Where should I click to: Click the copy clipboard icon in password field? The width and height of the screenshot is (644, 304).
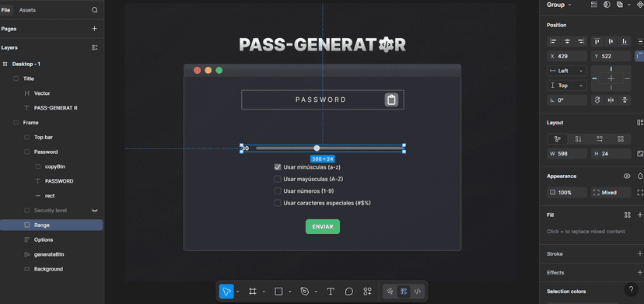391,100
